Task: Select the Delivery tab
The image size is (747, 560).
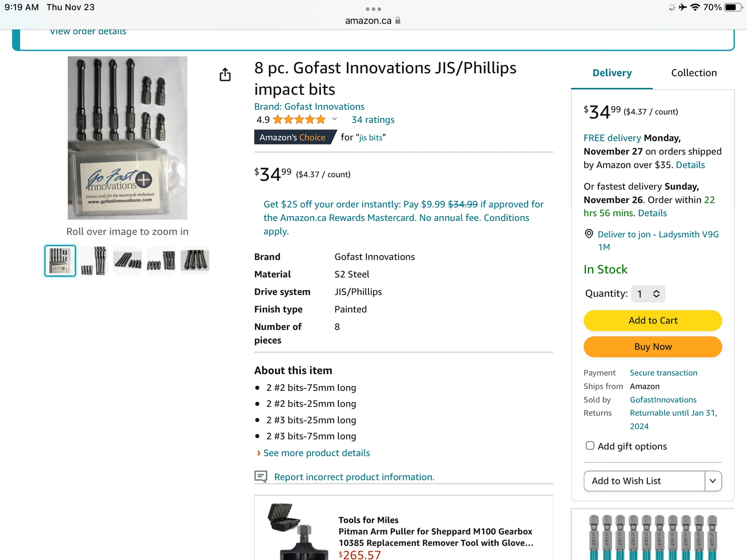Action: tap(612, 73)
